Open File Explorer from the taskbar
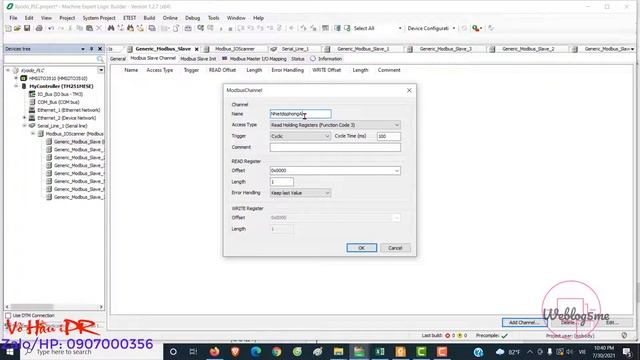This screenshot has width=640, height=360. (x=338, y=351)
